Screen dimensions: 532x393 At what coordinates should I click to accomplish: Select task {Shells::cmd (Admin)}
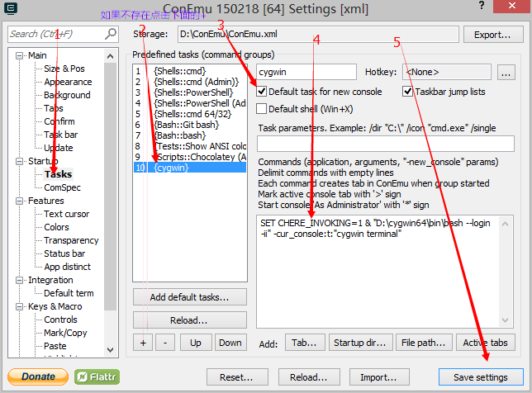[x=190, y=82]
